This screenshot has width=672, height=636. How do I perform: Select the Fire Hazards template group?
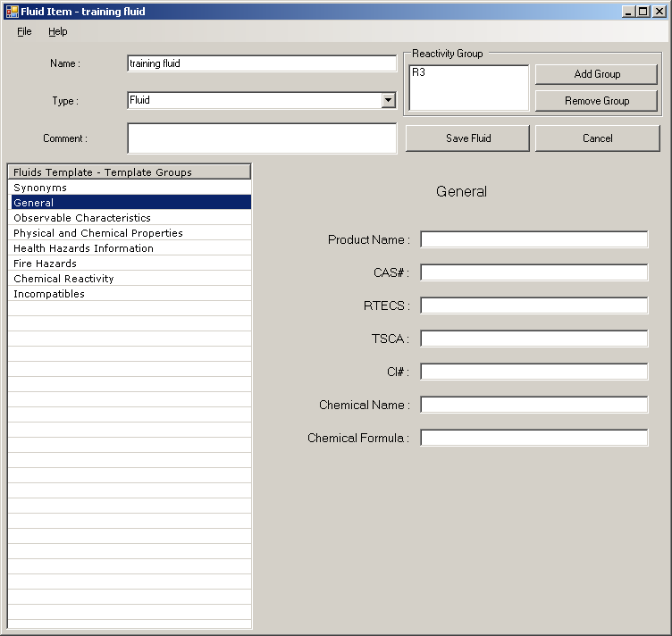point(45,264)
